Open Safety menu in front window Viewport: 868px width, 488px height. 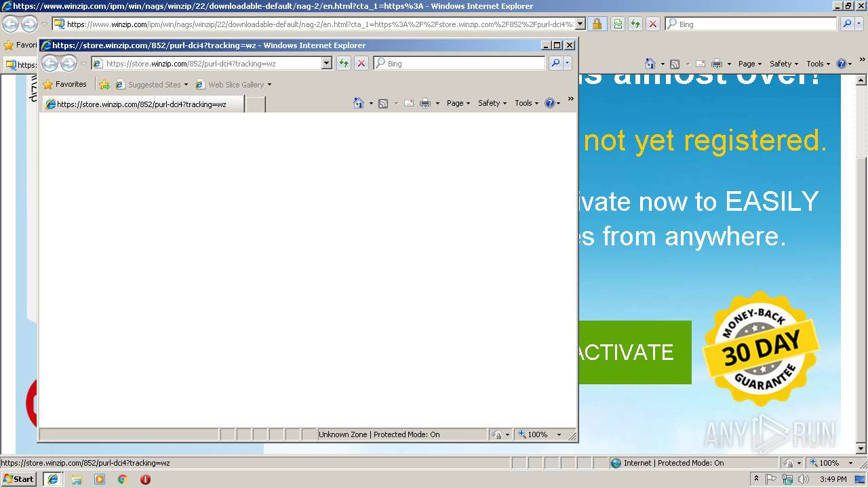(492, 103)
